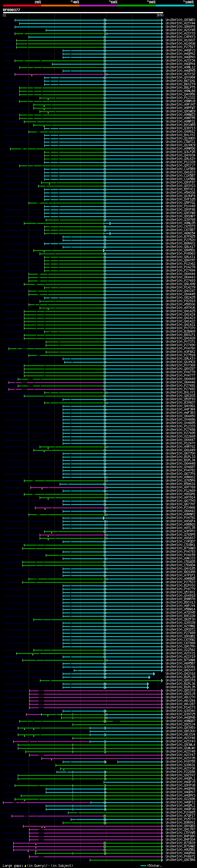
Task: Open hit UniRef100_P20865
Action: (180, 812)
